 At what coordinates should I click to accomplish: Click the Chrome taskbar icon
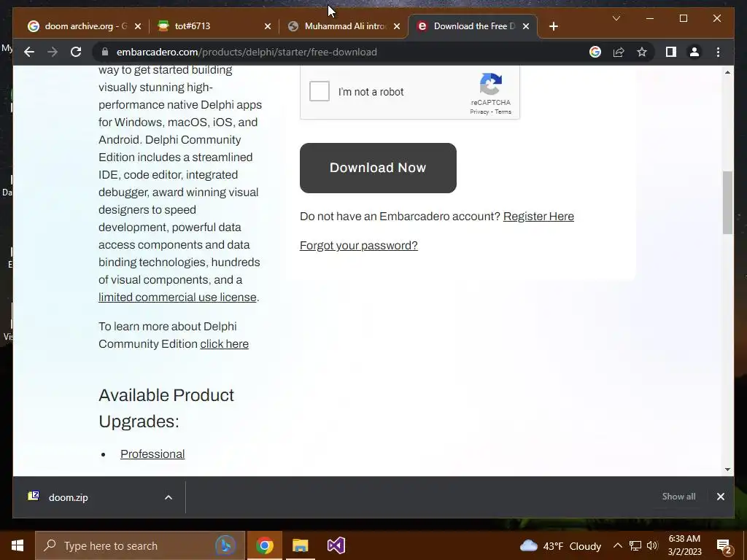click(264, 545)
